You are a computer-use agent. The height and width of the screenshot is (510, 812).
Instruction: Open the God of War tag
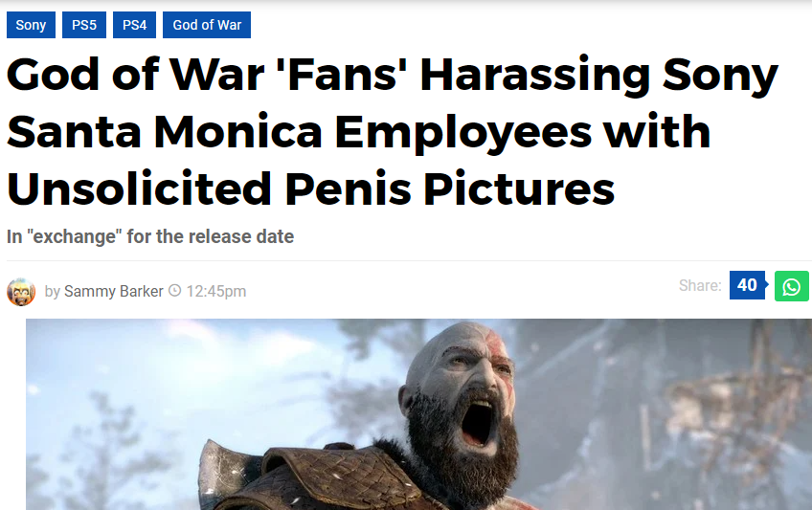[x=207, y=25]
